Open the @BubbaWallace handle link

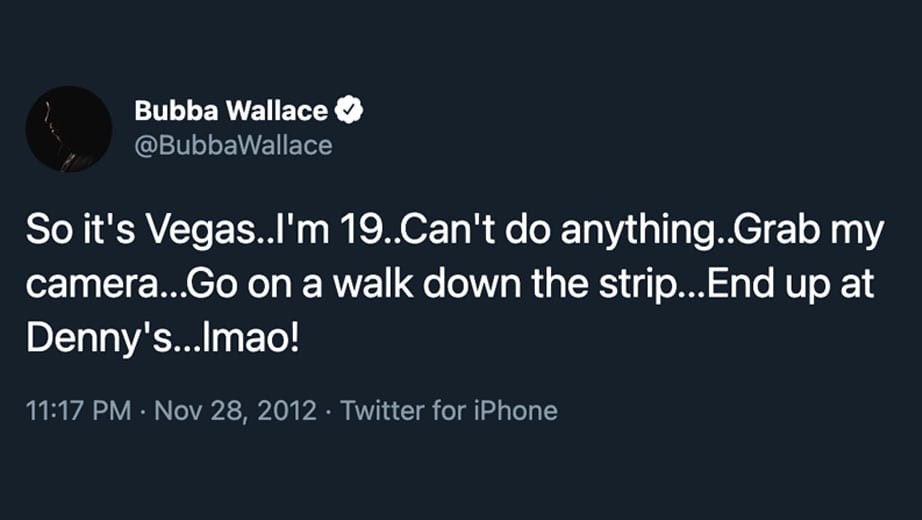click(233, 145)
